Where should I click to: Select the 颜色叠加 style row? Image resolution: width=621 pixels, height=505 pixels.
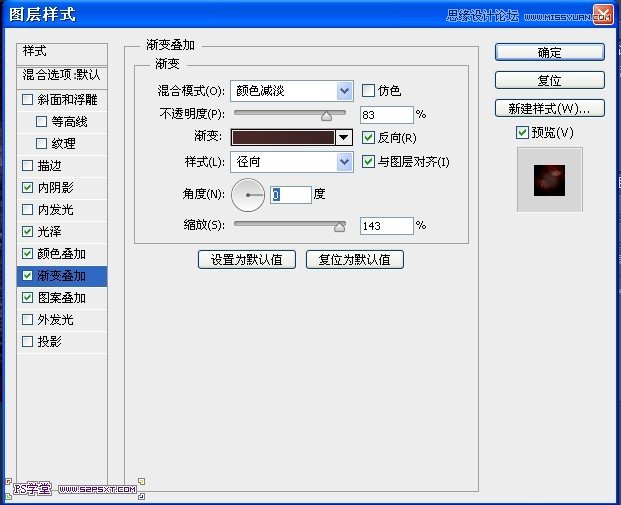pos(62,253)
